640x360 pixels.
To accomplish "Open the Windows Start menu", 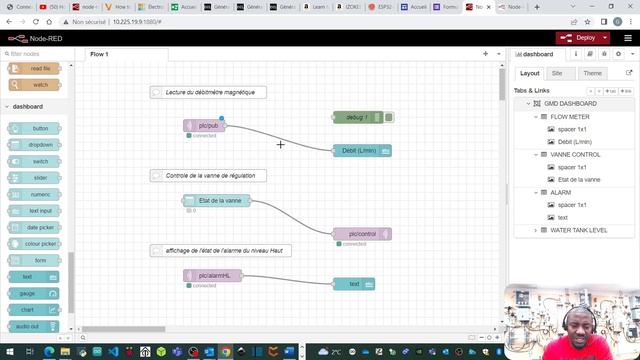I will point(9,351).
